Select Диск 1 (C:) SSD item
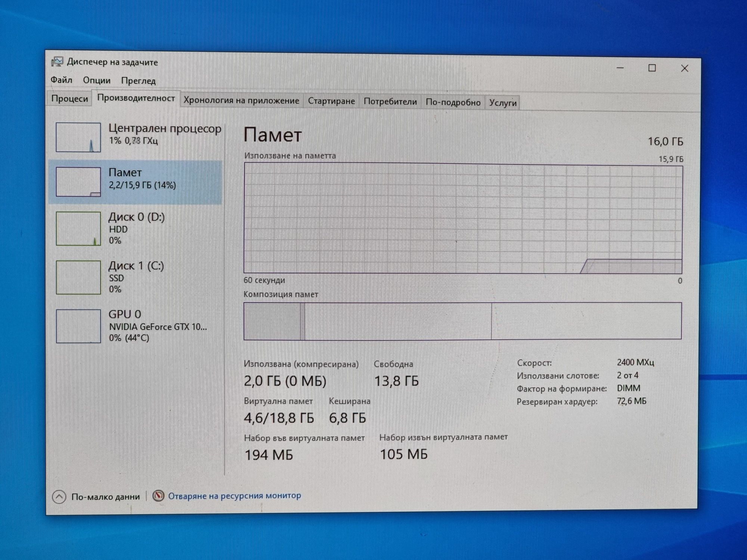747x560 pixels. [135, 277]
